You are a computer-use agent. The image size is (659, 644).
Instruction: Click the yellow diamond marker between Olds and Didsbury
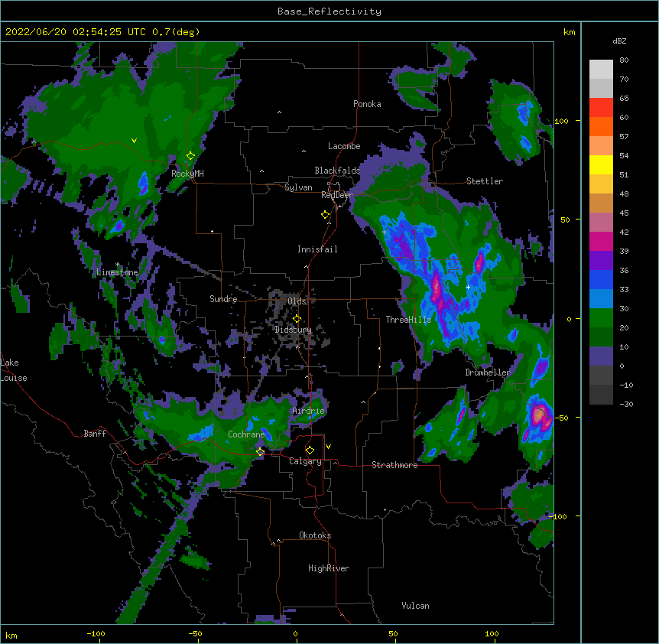[297, 318]
